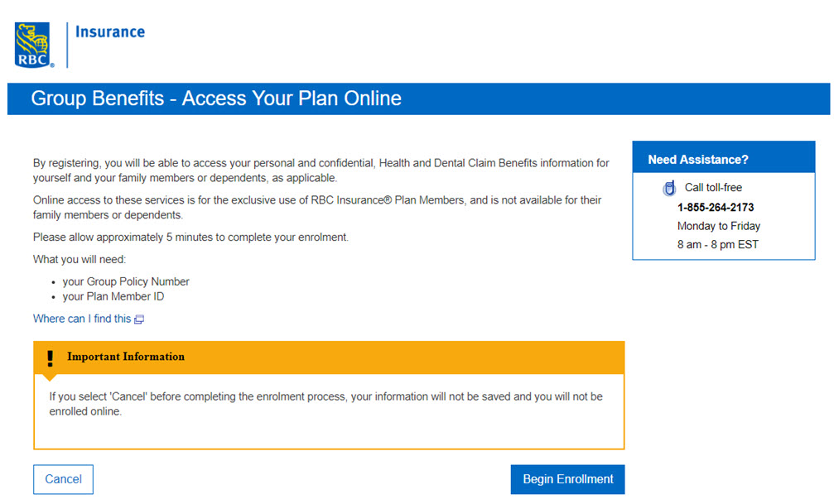Screen dimensions: 834x504
Task: Click the Insurance wordmark beside the logo
Action: coord(110,32)
